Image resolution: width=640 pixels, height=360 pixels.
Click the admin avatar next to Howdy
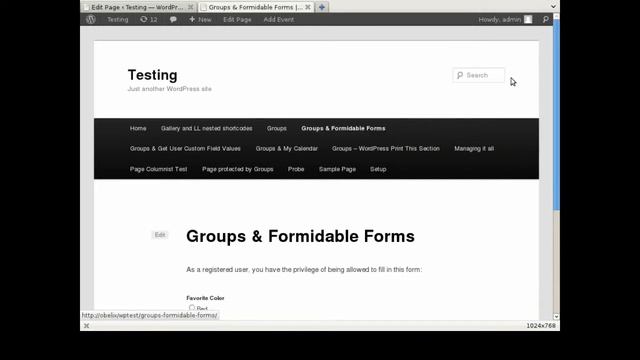(x=528, y=19)
